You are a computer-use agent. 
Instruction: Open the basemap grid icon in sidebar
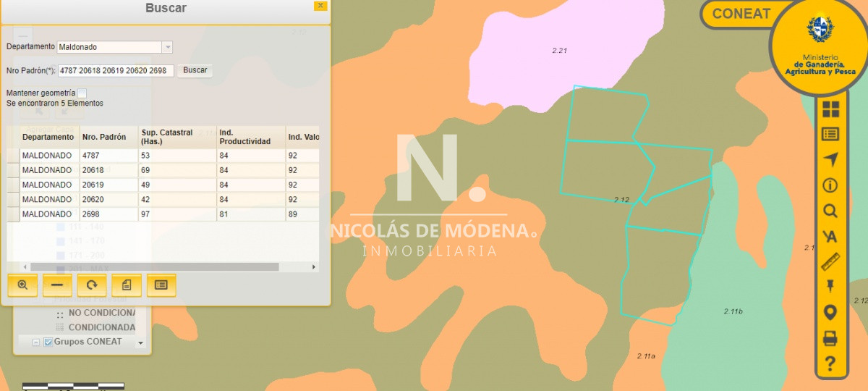(x=830, y=109)
